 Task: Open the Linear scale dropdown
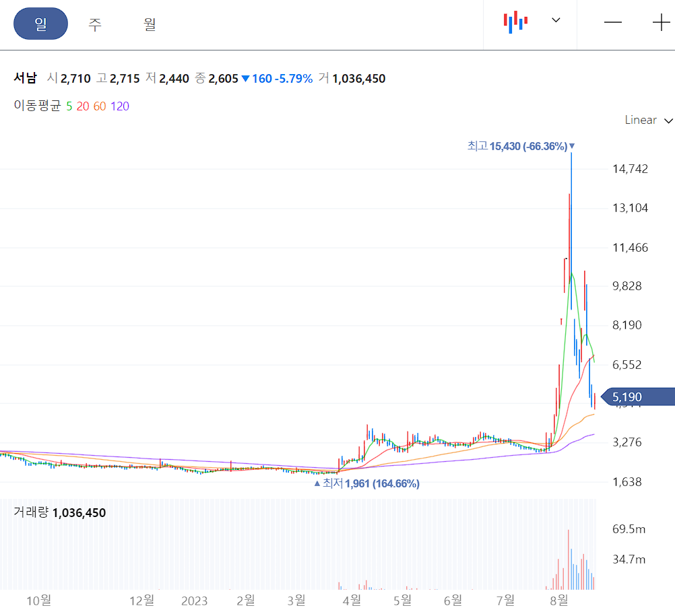pos(648,120)
